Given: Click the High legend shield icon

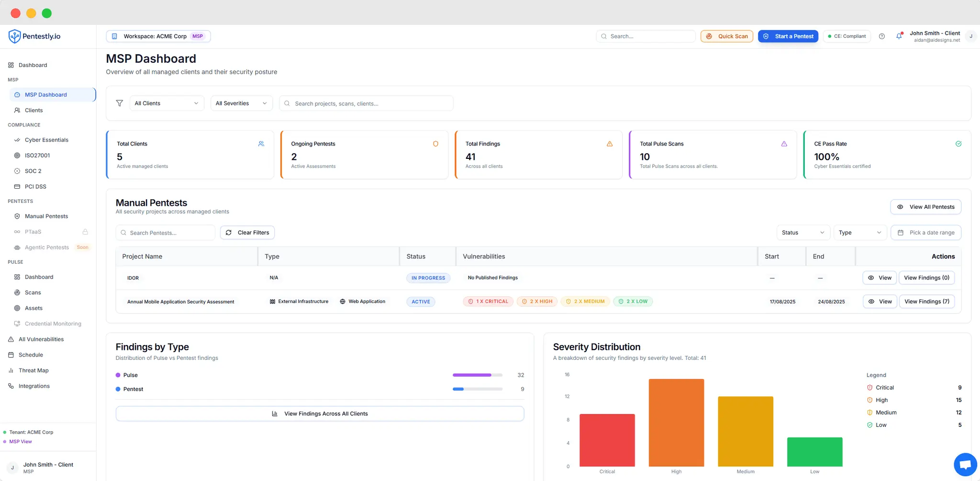Looking at the screenshot, I should (x=870, y=400).
